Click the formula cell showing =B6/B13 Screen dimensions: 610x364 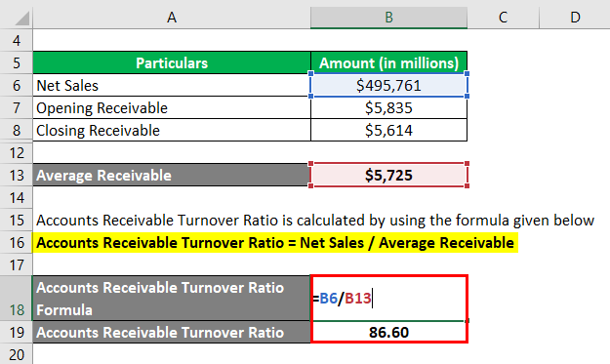tap(388, 299)
